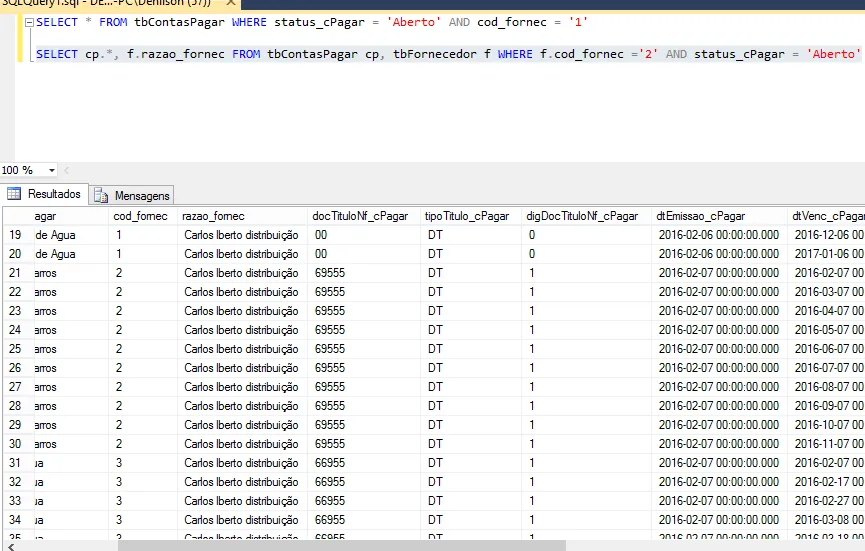865x551 pixels.
Task: Click the results grid scroll-left arrow
Action: point(9,545)
